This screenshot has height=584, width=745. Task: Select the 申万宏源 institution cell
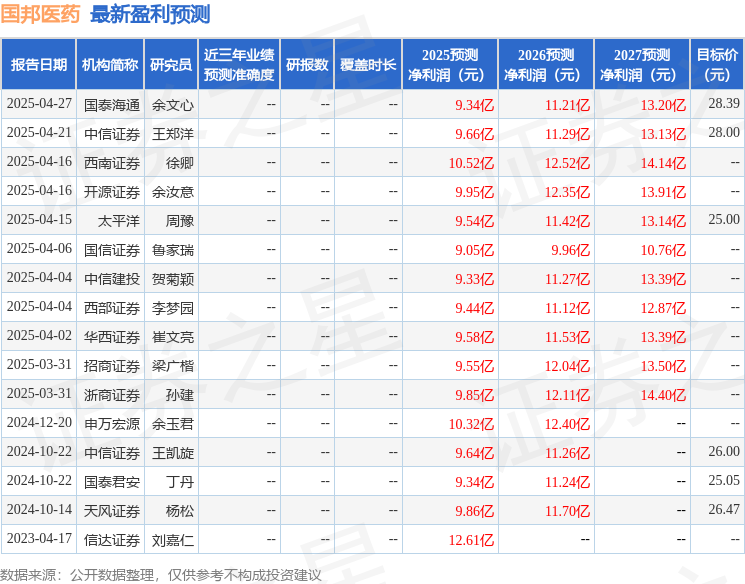[x=112, y=424]
